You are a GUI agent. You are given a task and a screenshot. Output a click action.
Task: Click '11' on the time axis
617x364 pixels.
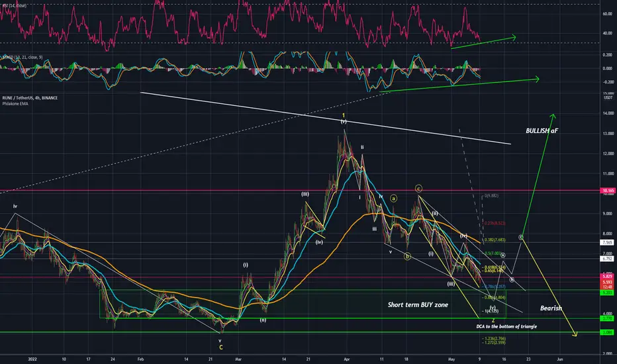382,359
